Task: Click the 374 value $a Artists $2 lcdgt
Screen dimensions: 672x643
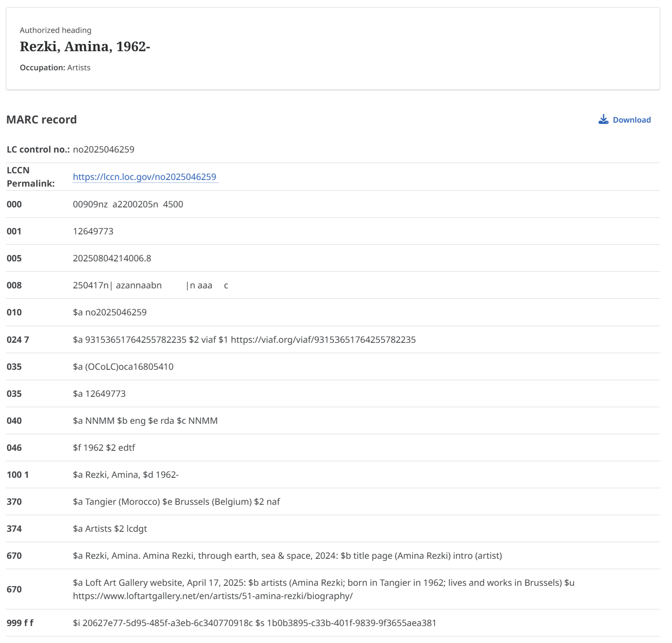Action: (110, 529)
